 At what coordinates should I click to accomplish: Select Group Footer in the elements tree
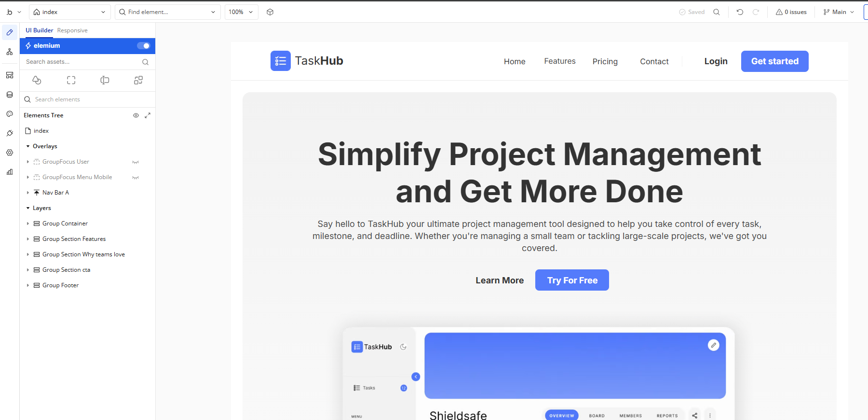tap(60, 285)
